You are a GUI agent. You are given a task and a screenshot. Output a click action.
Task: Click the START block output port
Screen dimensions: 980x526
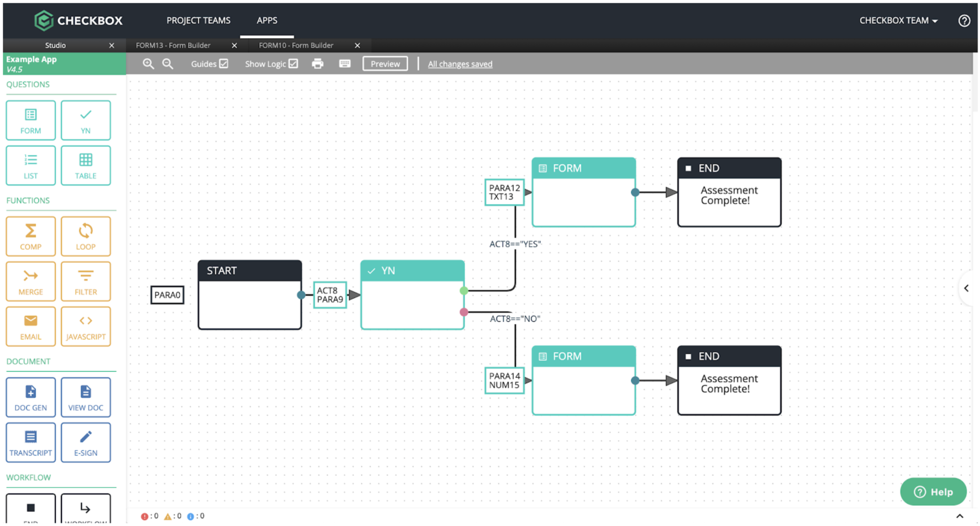tap(301, 295)
